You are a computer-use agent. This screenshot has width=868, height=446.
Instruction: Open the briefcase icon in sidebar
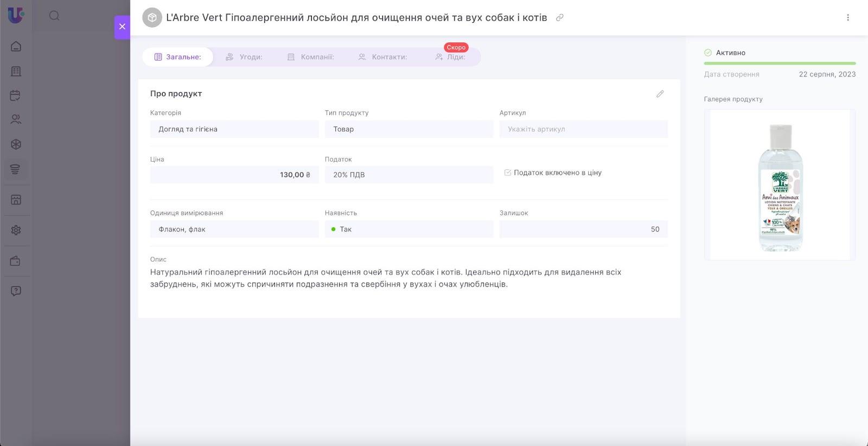tap(16, 261)
